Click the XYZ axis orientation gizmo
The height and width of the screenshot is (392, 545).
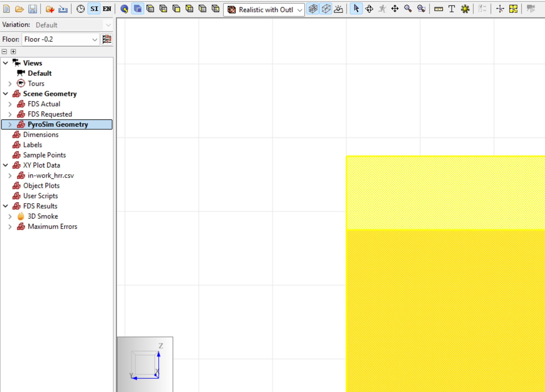[145, 364]
